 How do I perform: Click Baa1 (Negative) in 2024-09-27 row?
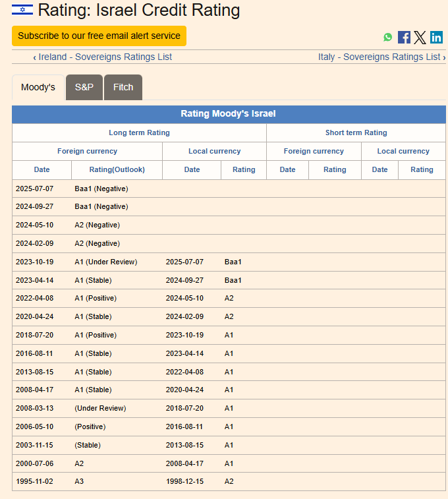(x=101, y=206)
